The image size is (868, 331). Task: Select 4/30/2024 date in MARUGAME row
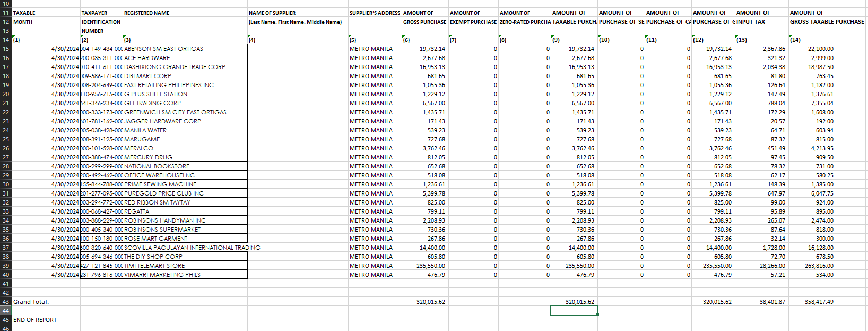[46, 139]
